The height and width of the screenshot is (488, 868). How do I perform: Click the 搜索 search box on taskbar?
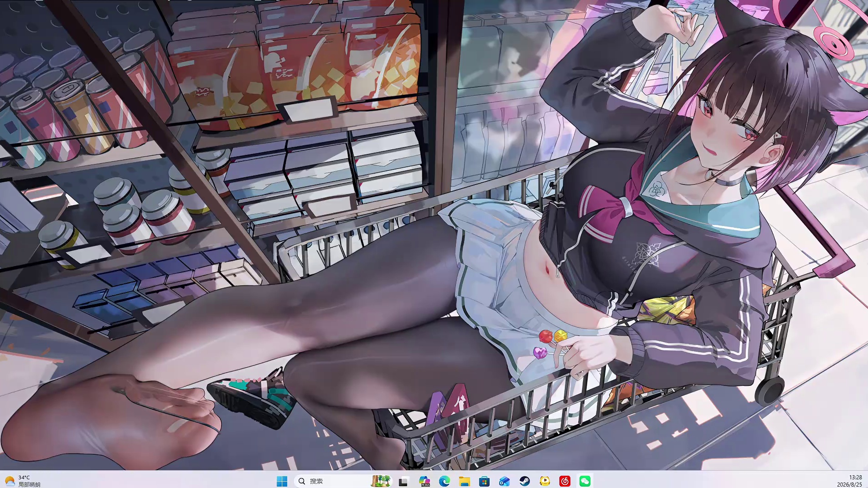(343, 481)
